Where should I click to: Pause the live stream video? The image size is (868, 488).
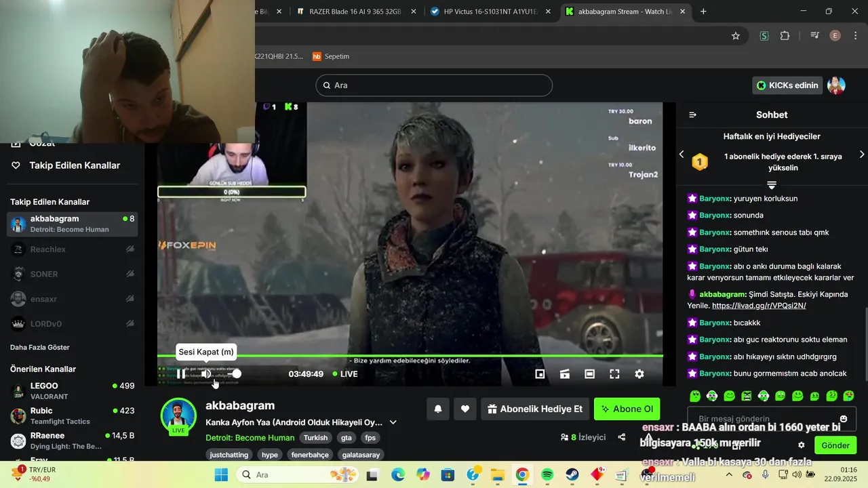coord(181,374)
